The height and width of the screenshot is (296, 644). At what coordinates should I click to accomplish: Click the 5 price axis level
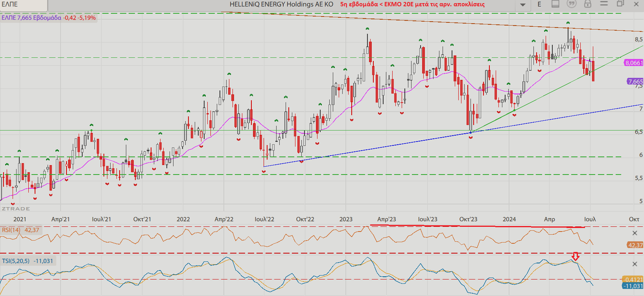tap(641, 201)
